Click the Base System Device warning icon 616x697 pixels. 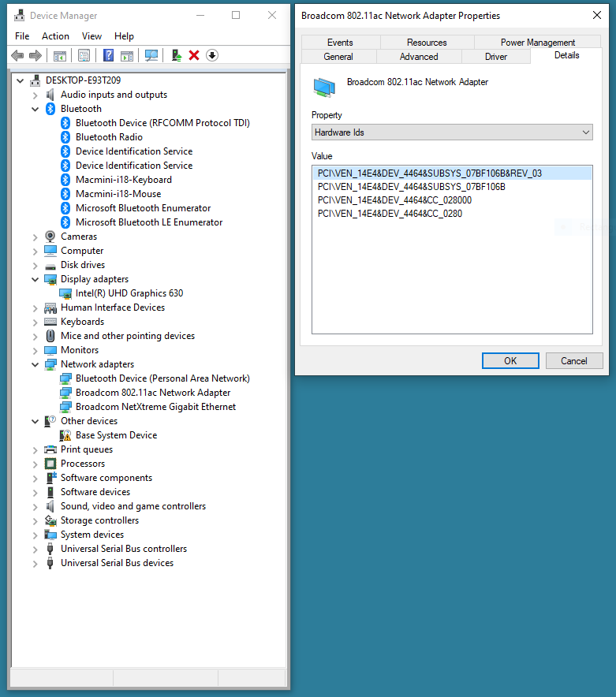coord(65,435)
